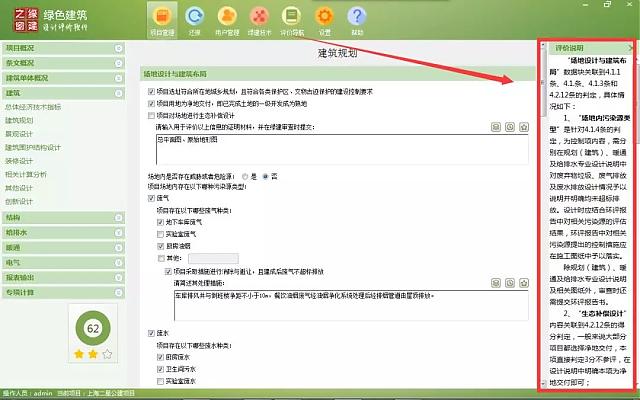
Task: Click the star icon above 总平面图 text box
Action: (x=524, y=127)
